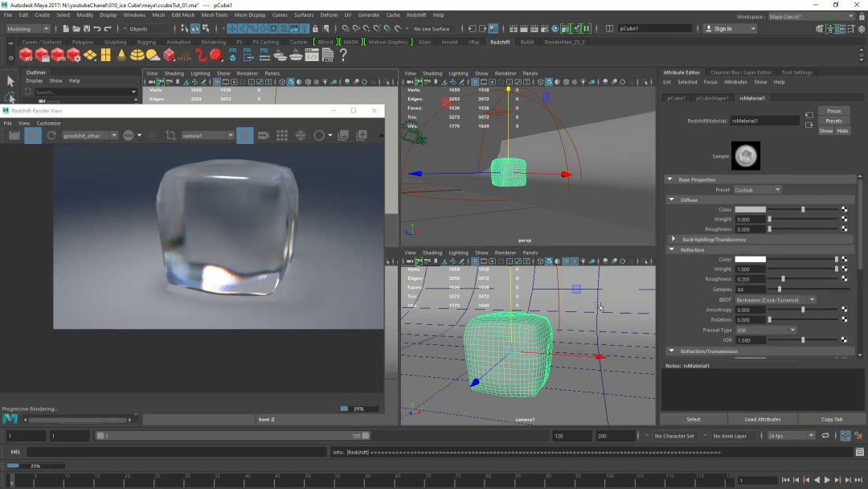Click the Presets button
The image size is (868, 489).
(x=833, y=121)
